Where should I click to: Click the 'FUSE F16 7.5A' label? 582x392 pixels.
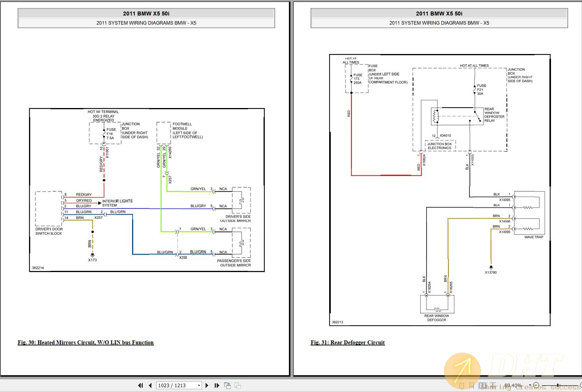(x=111, y=134)
